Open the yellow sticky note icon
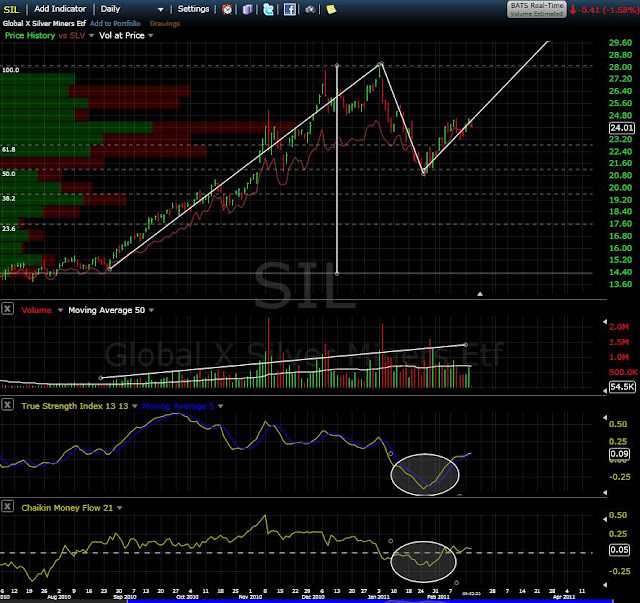Screen dimensions: 640x603 click(331, 9)
